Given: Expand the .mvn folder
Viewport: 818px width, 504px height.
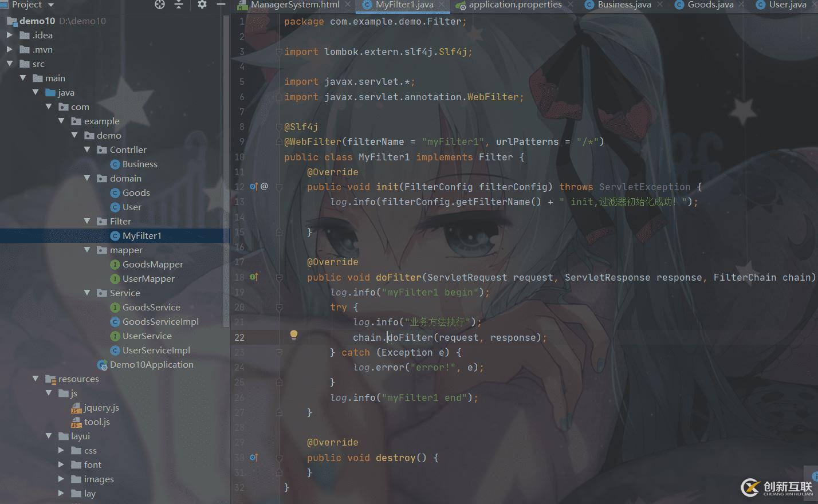Looking at the screenshot, I should [10, 50].
